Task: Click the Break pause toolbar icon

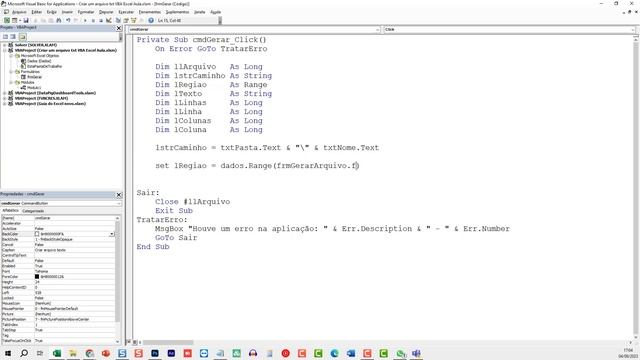Action: (x=93, y=20)
